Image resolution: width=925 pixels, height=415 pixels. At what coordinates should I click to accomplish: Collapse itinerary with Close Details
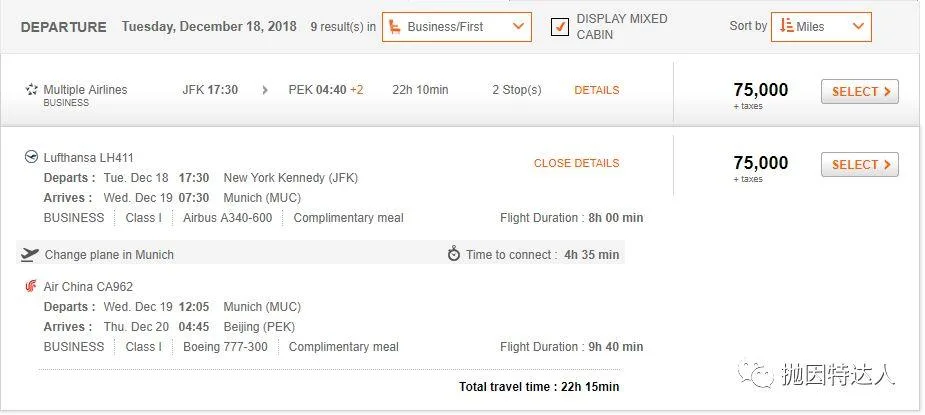click(576, 163)
